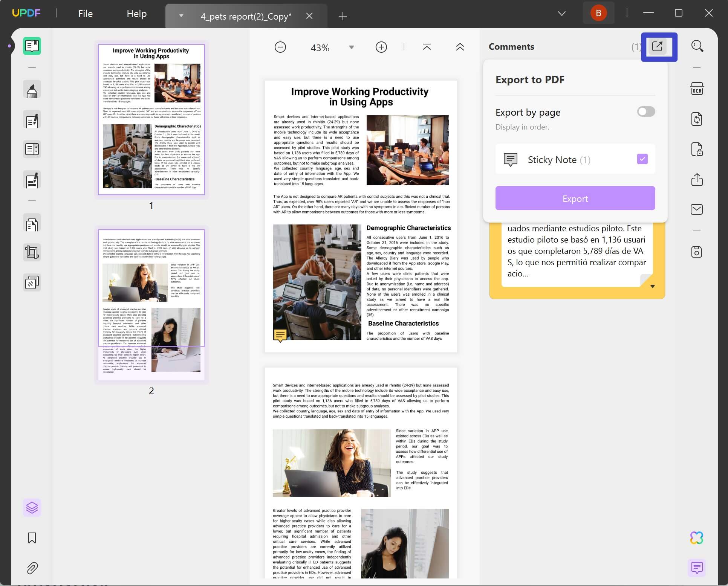
Task: Open the bookmarks panel
Action: [32, 538]
